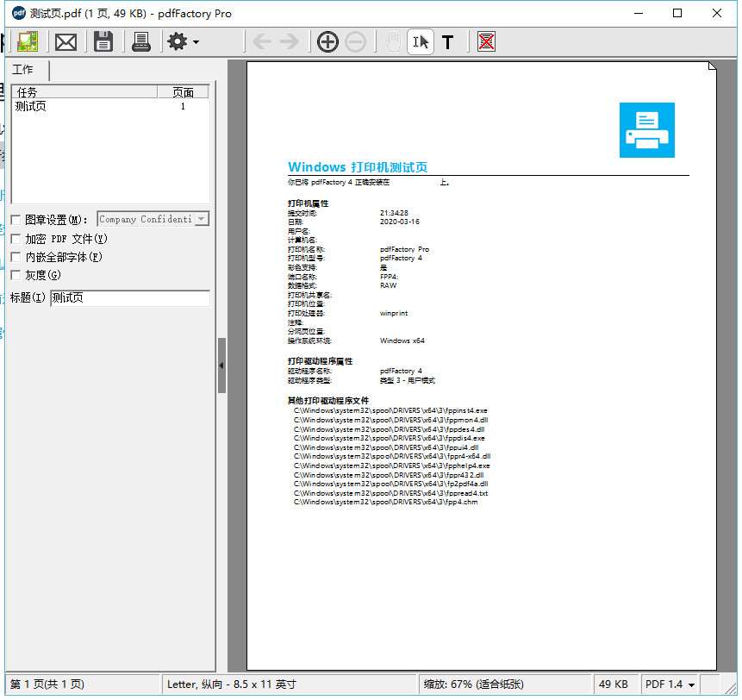Switch to the 工作 tab
742x700 pixels.
click(x=23, y=70)
